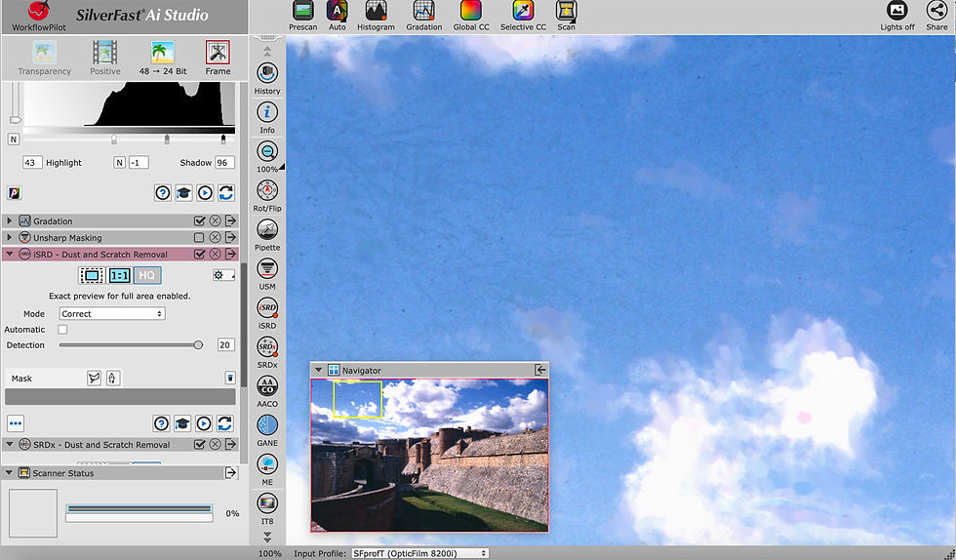Viewport: 956px width, 560px height.
Task: Click the Navigator image thumbnail
Action: tap(430, 455)
